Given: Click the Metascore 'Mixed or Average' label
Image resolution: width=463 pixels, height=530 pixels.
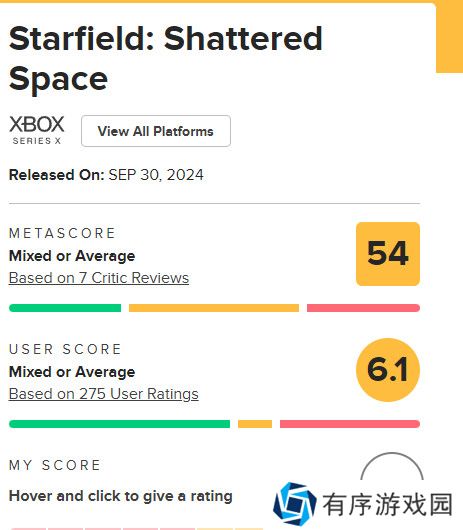Looking at the screenshot, I should (x=72, y=256).
